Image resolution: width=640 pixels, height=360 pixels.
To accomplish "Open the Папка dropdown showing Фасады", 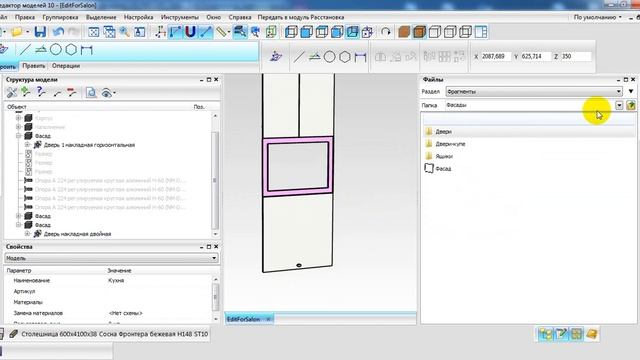I will (619, 105).
